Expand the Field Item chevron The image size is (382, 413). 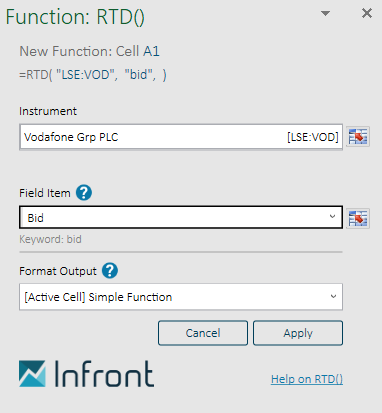click(x=332, y=216)
